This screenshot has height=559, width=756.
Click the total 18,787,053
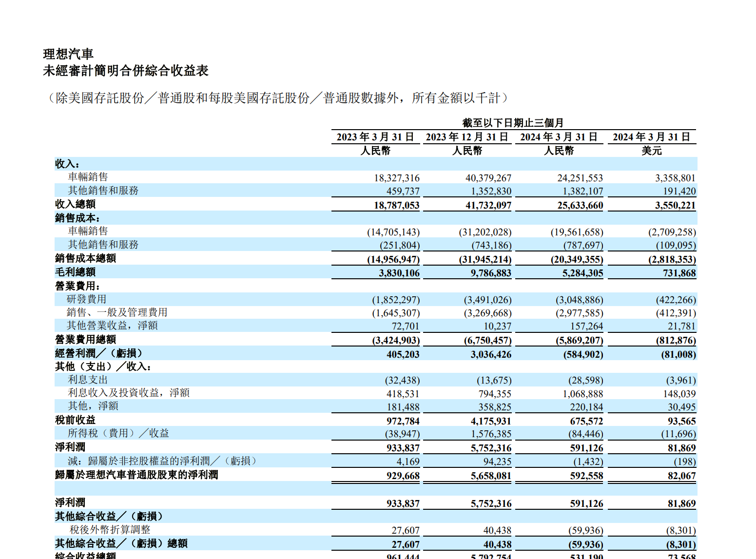coord(396,205)
